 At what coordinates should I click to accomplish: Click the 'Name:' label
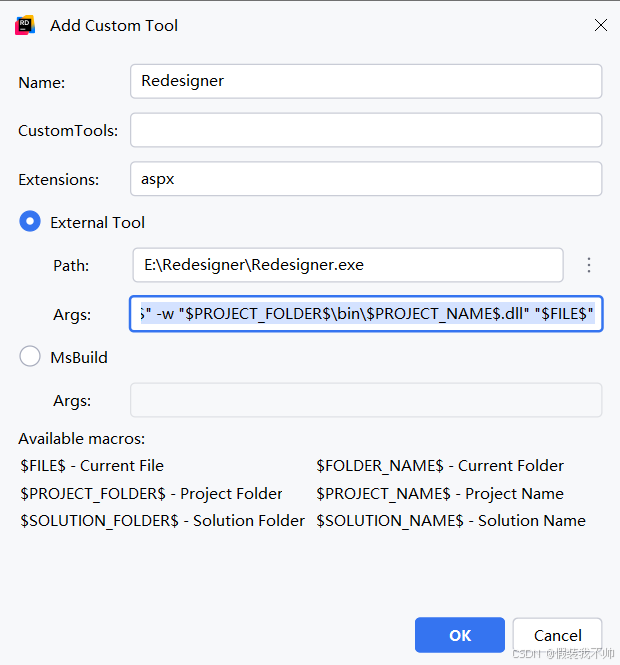(x=42, y=83)
